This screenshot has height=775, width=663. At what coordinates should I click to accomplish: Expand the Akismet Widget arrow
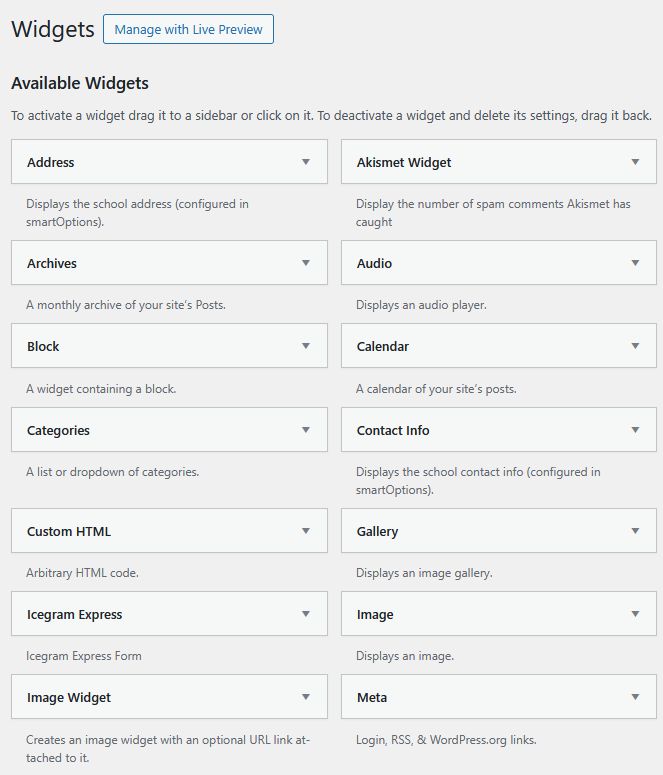coord(635,162)
